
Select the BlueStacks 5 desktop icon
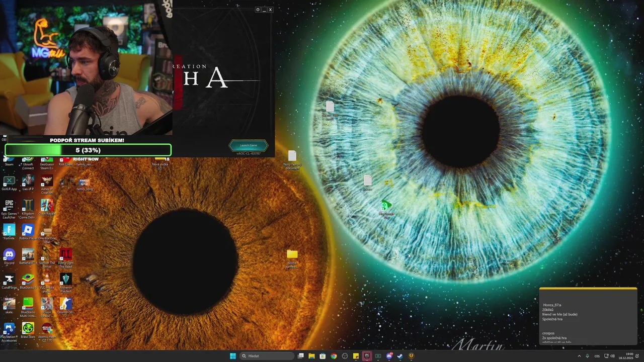[28, 282]
